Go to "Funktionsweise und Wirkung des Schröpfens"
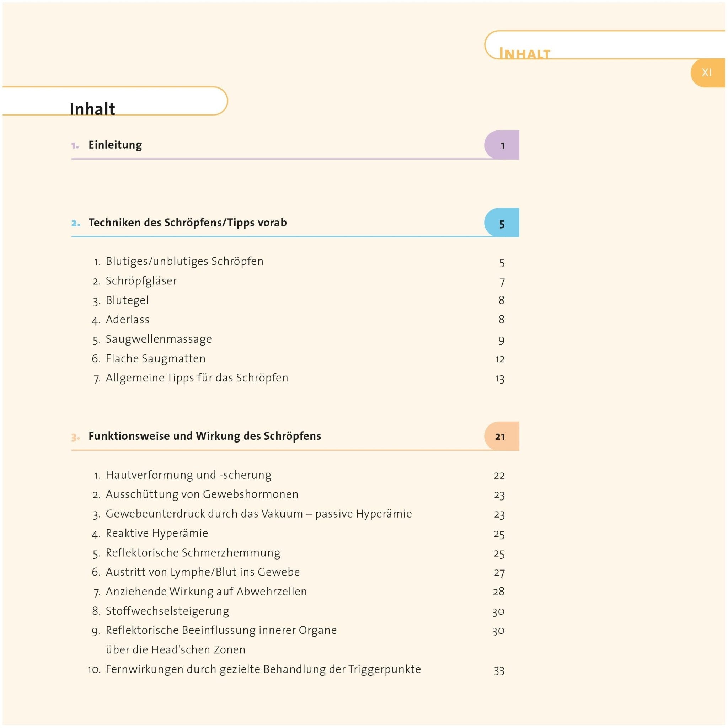The width and height of the screenshot is (728, 728). (205, 436)
